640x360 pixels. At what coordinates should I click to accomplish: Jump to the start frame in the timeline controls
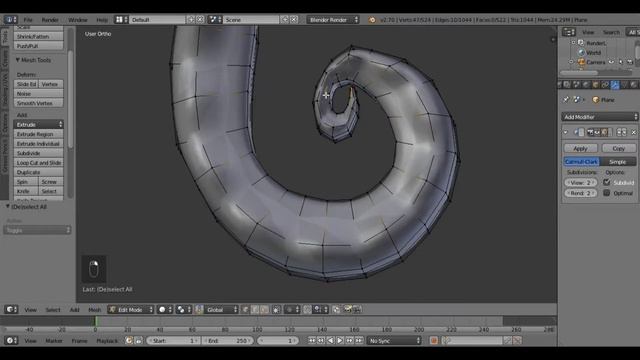(312, 340)
